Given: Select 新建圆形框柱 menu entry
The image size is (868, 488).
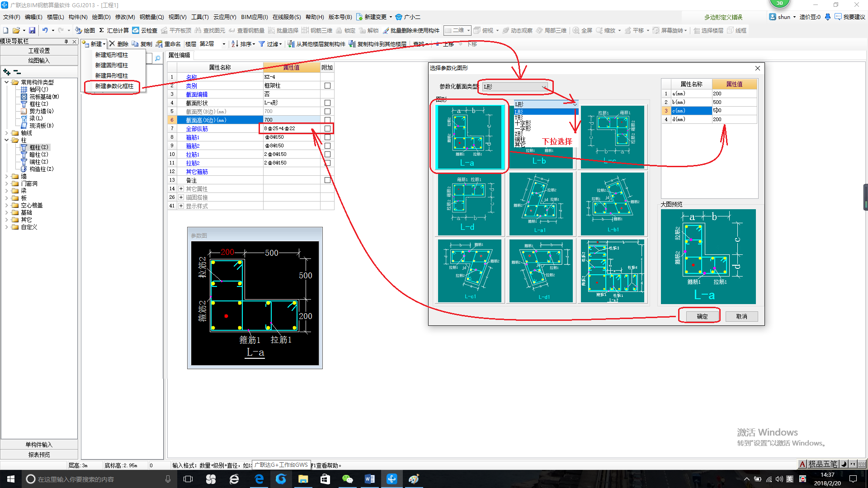Looking at the screenshot, I should pyautogui.click(x=112, y=65).
